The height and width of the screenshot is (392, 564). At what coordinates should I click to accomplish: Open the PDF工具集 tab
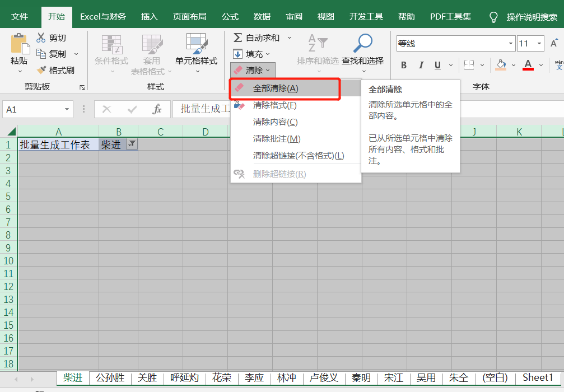[x=450, y=17]
